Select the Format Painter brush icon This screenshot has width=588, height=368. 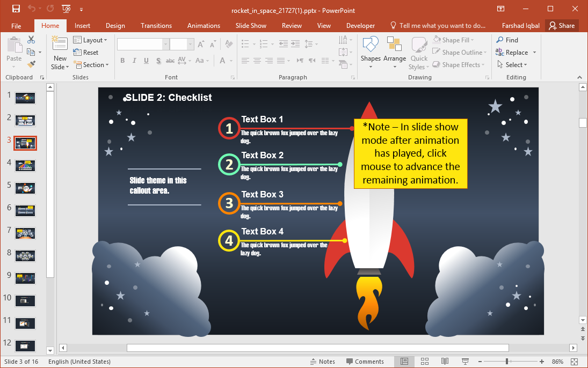click(x=31, y=64)
